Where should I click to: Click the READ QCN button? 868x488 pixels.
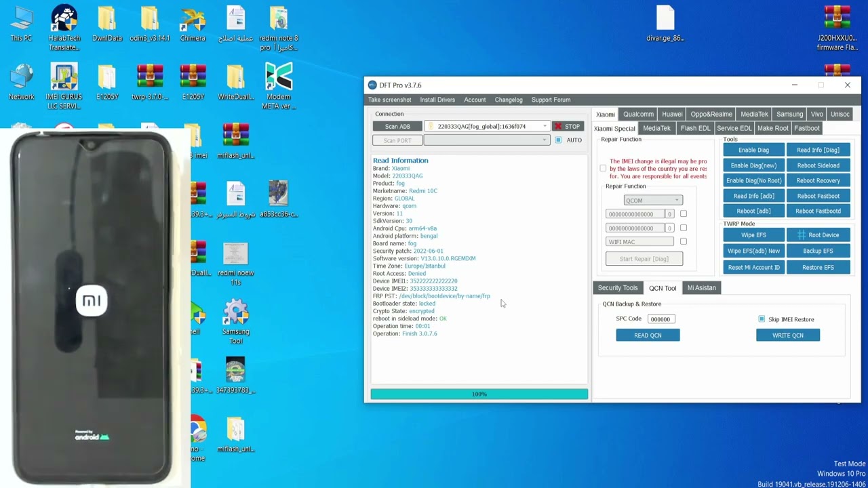point(648,335)
